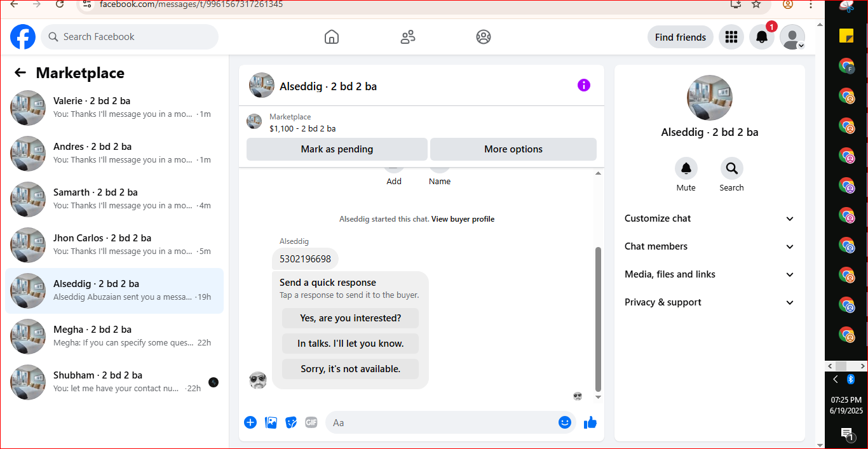Choose a sticker icon in composer
Viewport: 868px width, 449px height.
[291, 422]
